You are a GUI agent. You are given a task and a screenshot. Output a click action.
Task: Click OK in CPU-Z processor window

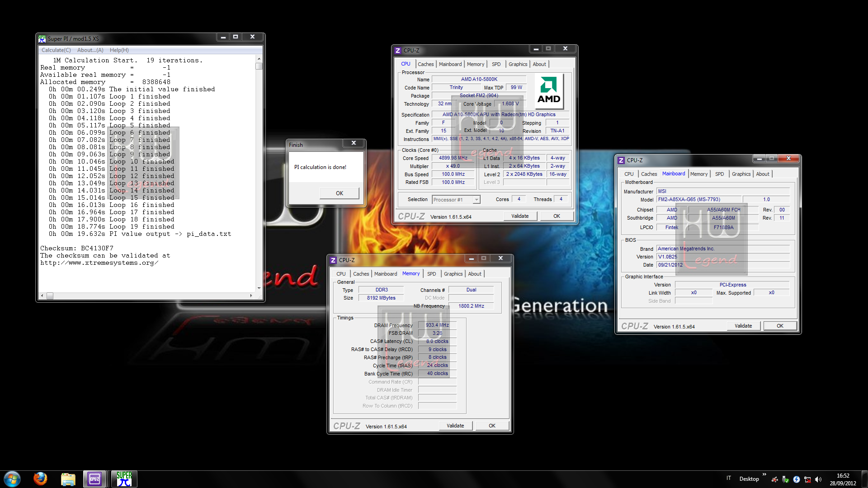tap(557, 216)
